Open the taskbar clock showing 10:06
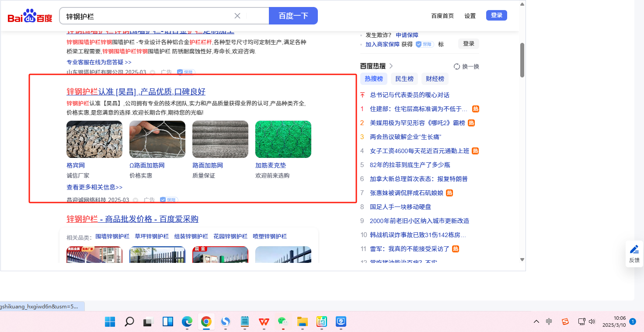The image size is (644, 332). 614,322
